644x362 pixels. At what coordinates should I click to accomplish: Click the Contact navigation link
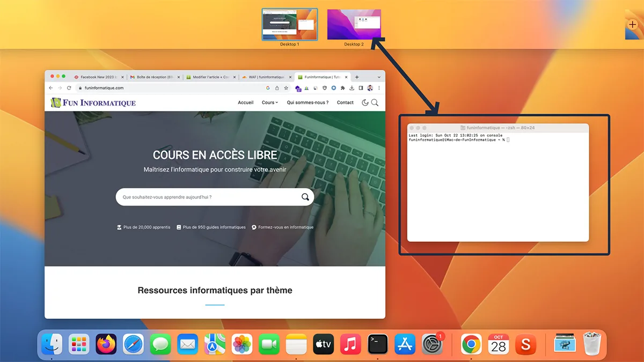point(345,102)
